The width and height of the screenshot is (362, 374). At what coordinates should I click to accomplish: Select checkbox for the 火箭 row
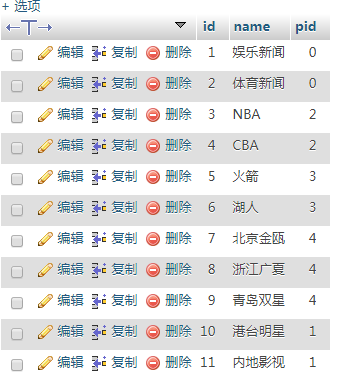(17, 179)
